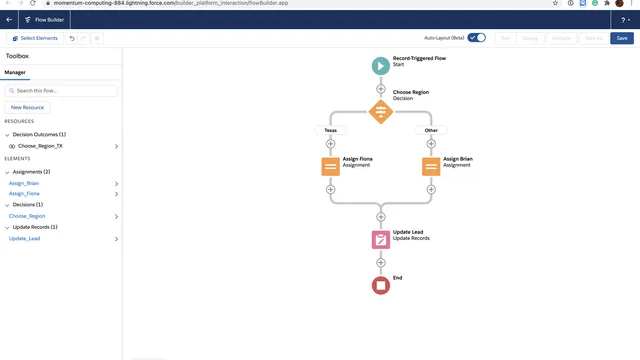Click the Select Elements button
Image resolution: width=640 pixels, height=360 pixels.
[35, 38]
